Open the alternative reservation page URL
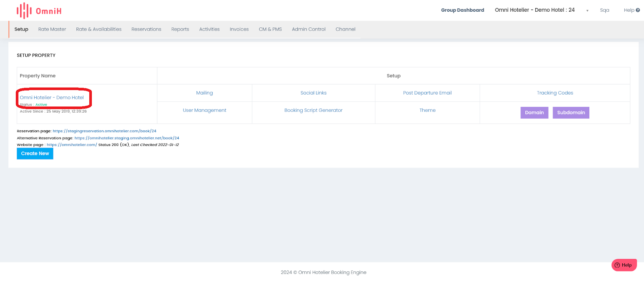The image size is (644, 281). coord(127,138)
